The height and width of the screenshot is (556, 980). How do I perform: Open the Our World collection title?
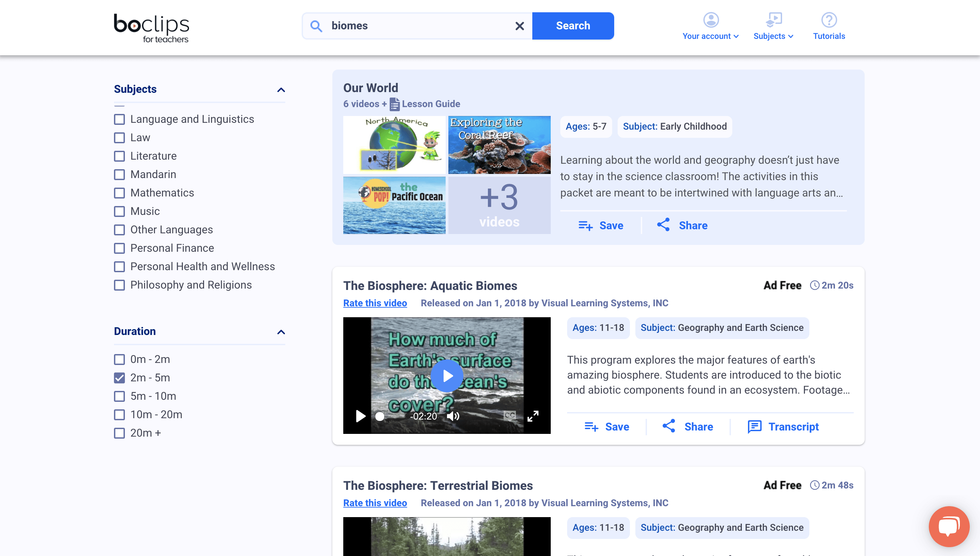(x=371, y=88)
